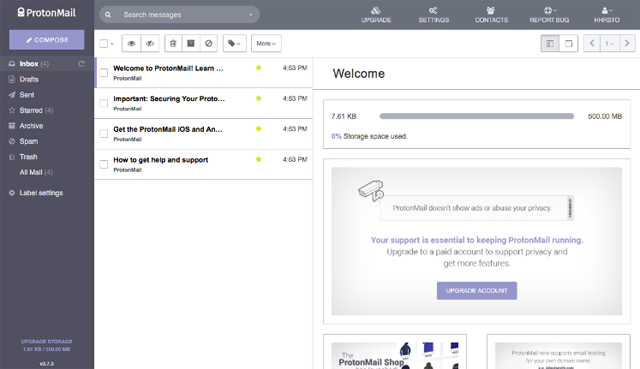Click the move to spam icon
The image size is (640, 369).
pyautogui.click(x=209, y=43)
